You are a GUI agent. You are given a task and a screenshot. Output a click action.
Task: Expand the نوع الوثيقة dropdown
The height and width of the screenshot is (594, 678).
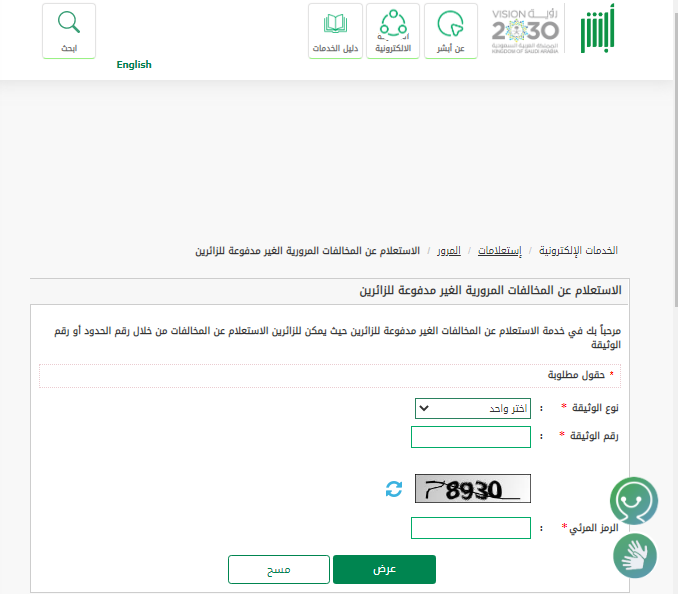[472, 408]
